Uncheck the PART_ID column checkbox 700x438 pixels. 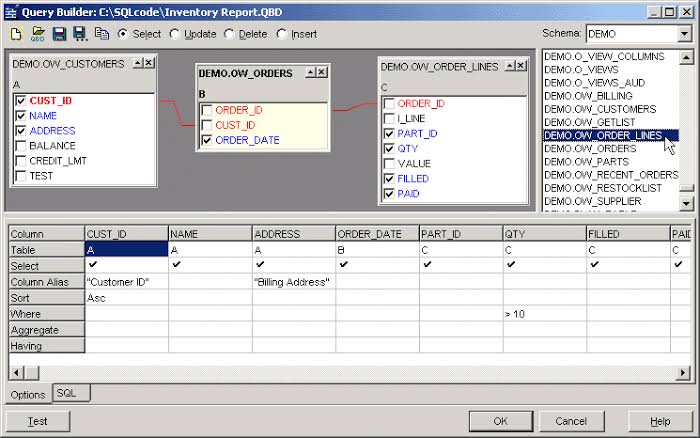(x=389, y=133)
